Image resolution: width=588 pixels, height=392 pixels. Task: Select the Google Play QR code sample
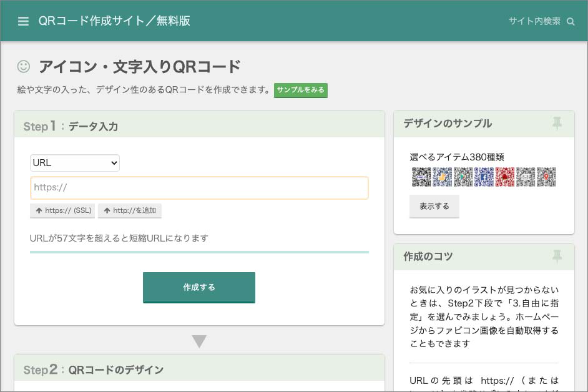463,177
